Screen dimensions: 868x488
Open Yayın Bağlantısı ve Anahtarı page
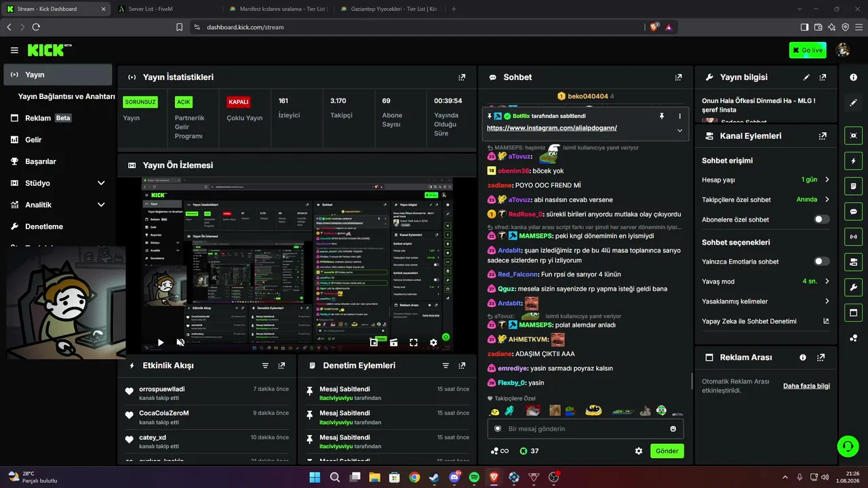coord(66,96)
